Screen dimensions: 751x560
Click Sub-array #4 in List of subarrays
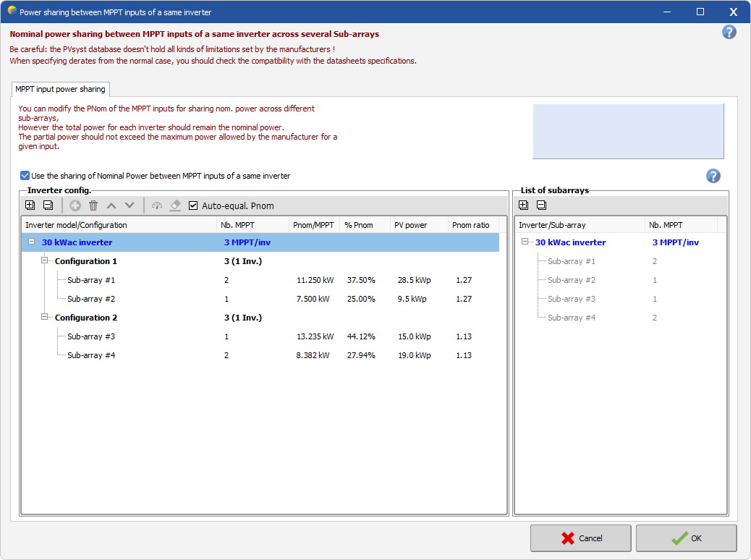[x=572, y=318]
